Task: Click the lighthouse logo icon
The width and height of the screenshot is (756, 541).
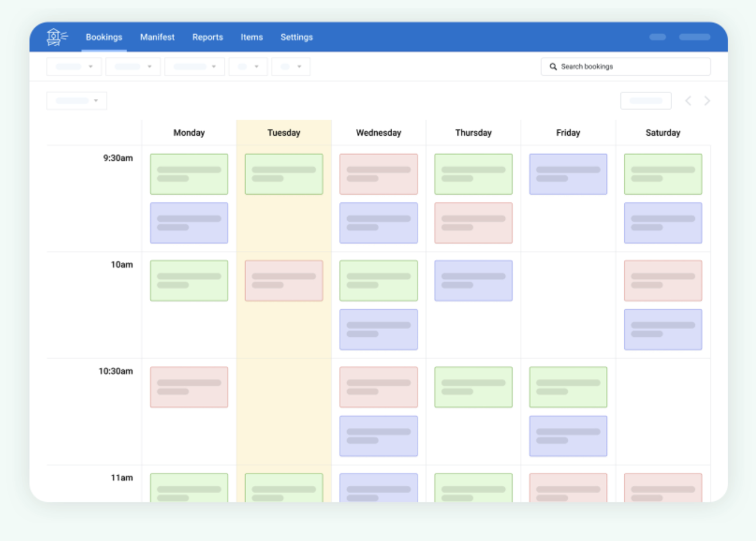Action: pyautogui.click(x=57, y=37)
